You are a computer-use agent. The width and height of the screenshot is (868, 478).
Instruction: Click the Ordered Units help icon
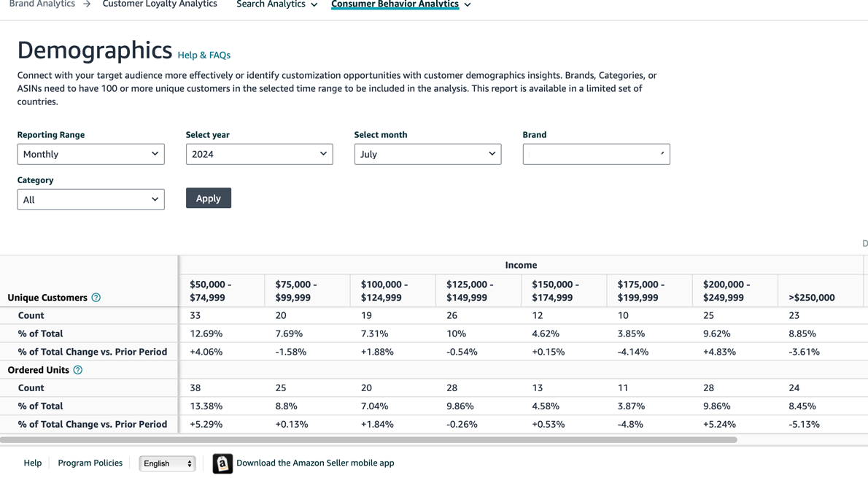[78, 370]
